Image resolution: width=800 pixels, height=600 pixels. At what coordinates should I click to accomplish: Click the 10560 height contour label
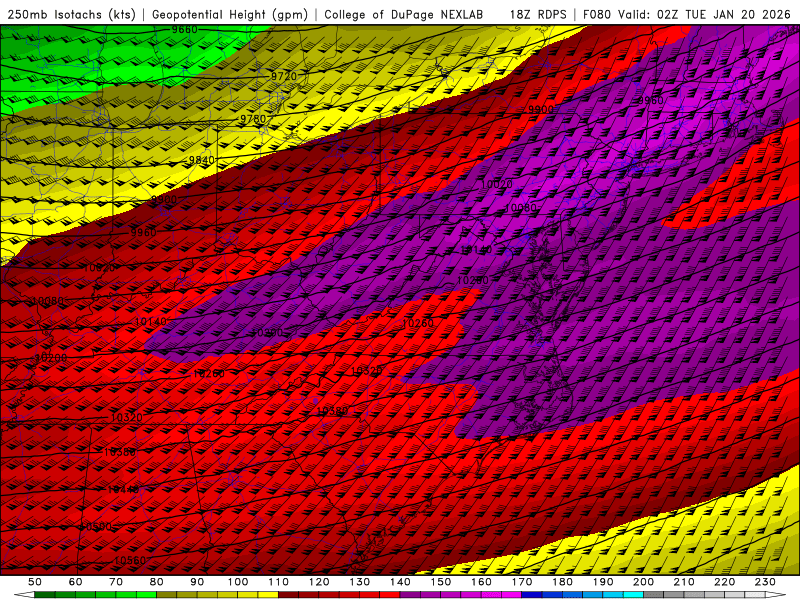[x=130, y=560]
